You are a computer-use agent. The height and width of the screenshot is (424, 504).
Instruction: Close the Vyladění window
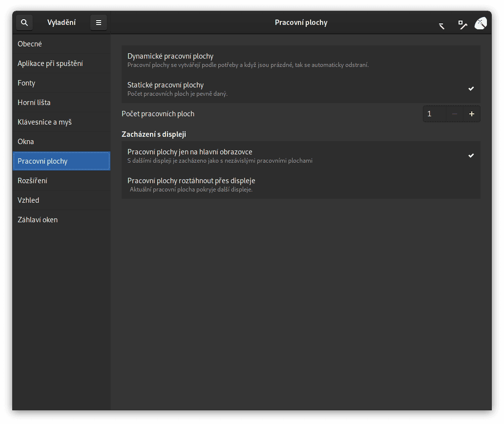click(481, 23)
